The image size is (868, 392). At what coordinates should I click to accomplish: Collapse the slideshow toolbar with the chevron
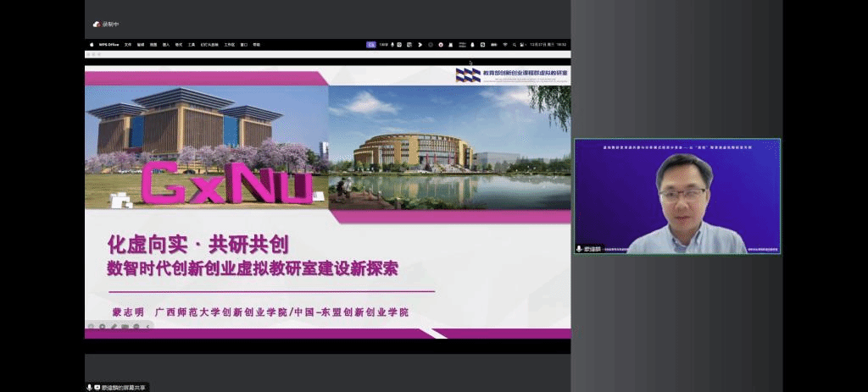point(147,326)
